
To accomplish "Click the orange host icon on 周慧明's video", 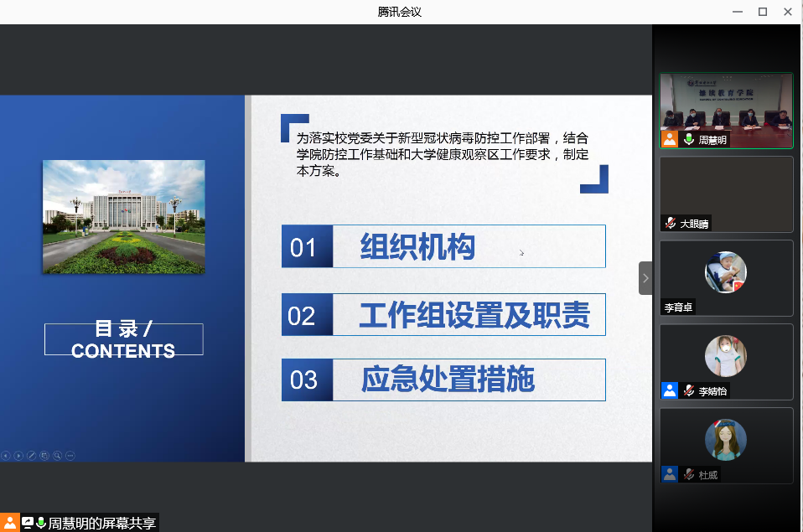I will click(x=670, y=139).
